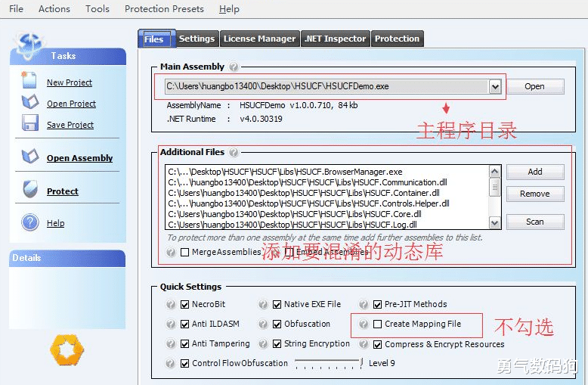588x385 pixels.
Task: Select HSUCF.Core.dll in the list
Action: (x=327, y=214)
